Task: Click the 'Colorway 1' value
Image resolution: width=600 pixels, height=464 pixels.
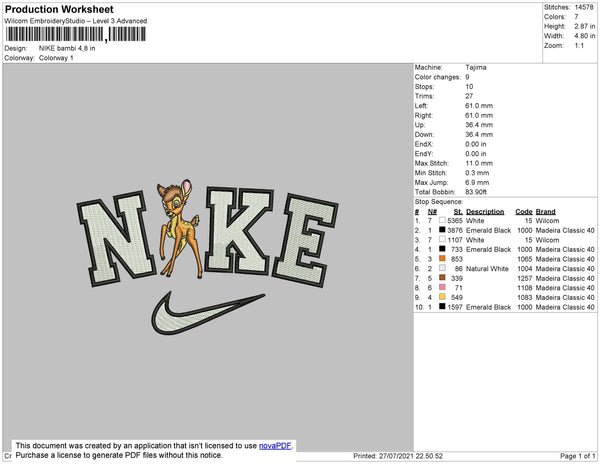Action: click(x=56, y=58)
